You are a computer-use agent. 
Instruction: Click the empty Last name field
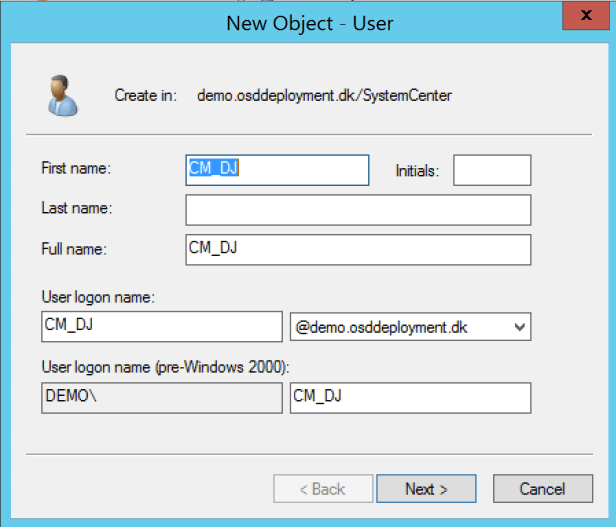coord(357,210)
